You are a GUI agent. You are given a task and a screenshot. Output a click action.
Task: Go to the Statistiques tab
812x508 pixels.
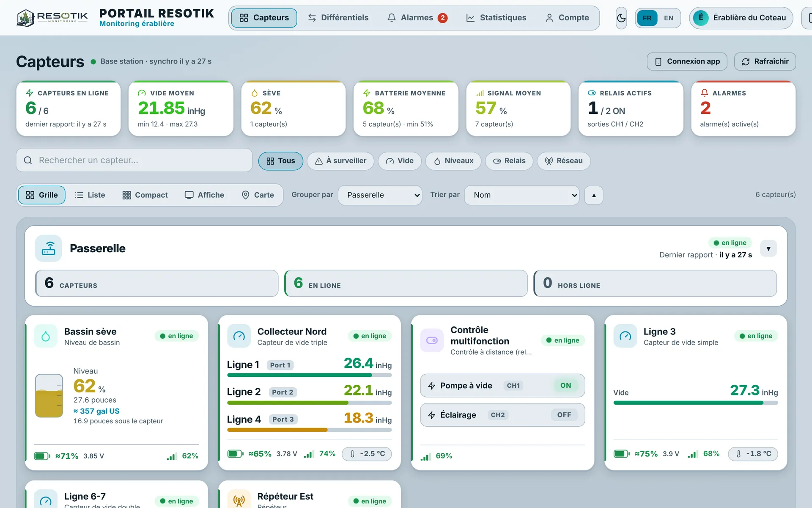[x=496, y=18]
